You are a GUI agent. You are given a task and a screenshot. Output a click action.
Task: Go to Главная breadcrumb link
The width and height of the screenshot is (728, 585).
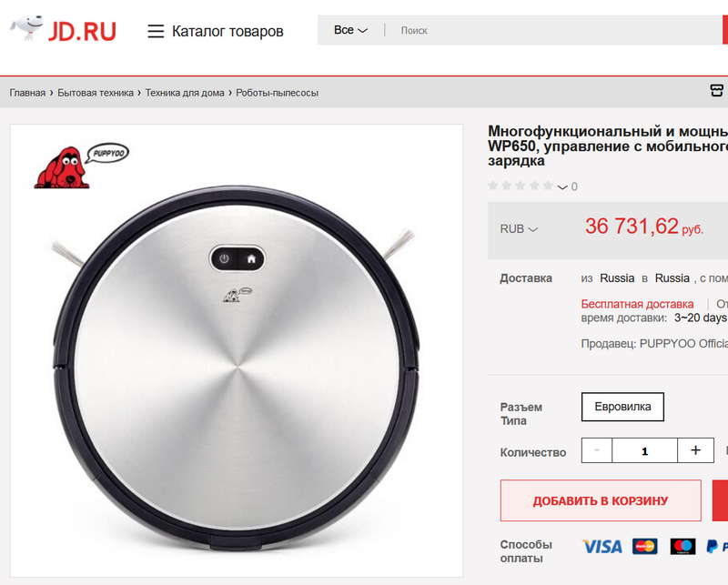[x=27, y=93]
